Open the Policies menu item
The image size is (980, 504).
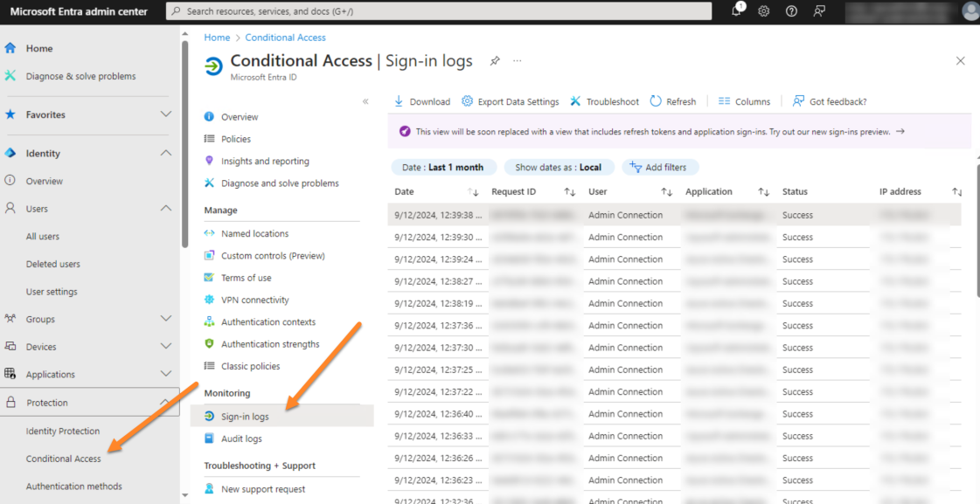236,139
